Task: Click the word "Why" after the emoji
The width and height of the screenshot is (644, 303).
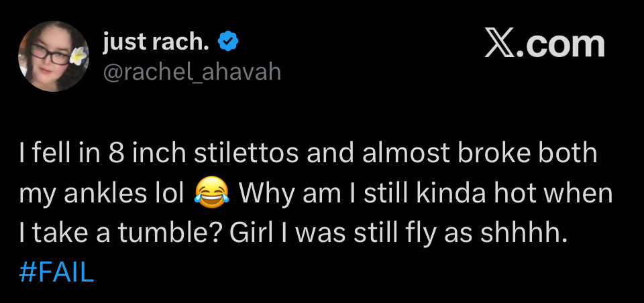Action: pyautogui.click(x=262, y=194)
